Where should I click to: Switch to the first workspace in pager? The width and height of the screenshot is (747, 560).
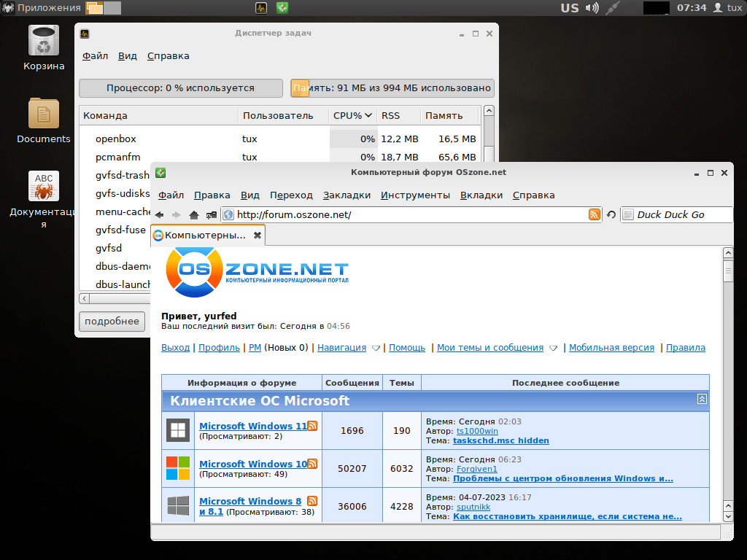[x=94, y=7]
